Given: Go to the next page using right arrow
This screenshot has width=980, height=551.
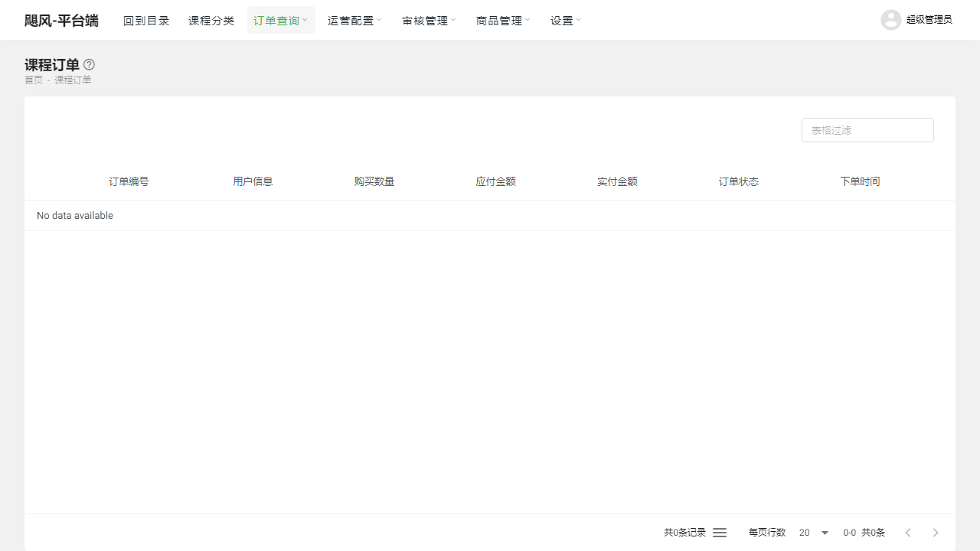Looking at the screenshot, I should (935, 532).
